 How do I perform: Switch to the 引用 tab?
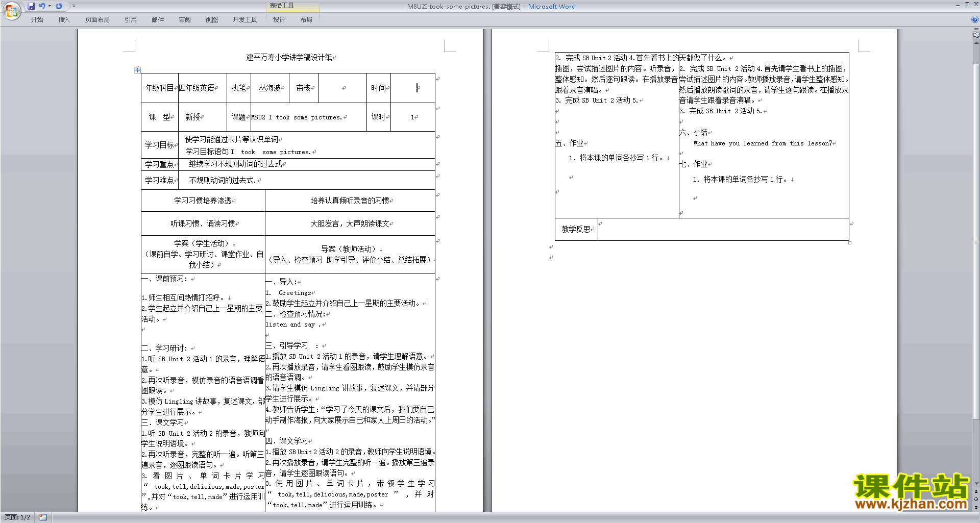pos(131,19)
